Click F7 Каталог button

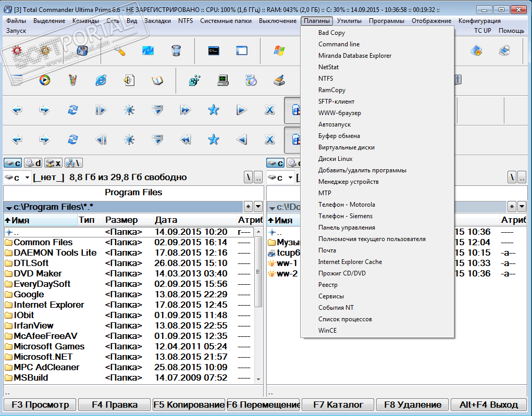point(338,405)
